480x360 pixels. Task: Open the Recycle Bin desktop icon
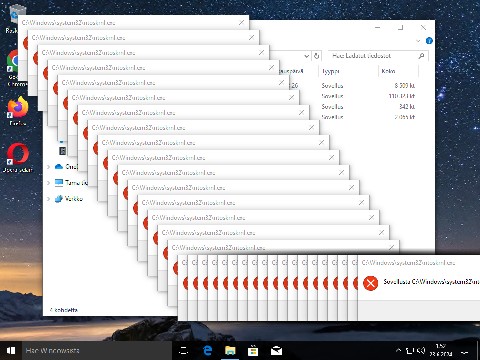tap(13, 18)
